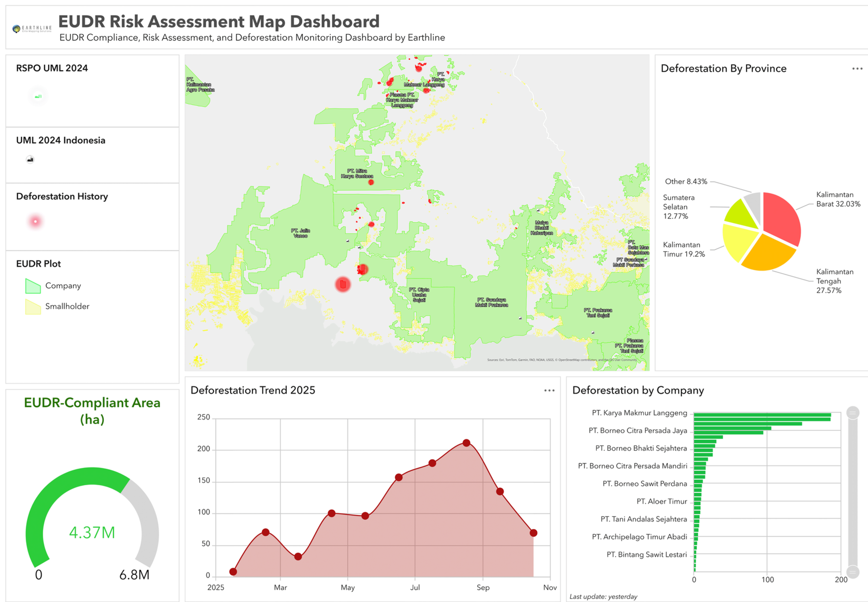Click the Earthline logo icon
The height and width of the screenshot is (602, 868).
click(x=16, y=29)
